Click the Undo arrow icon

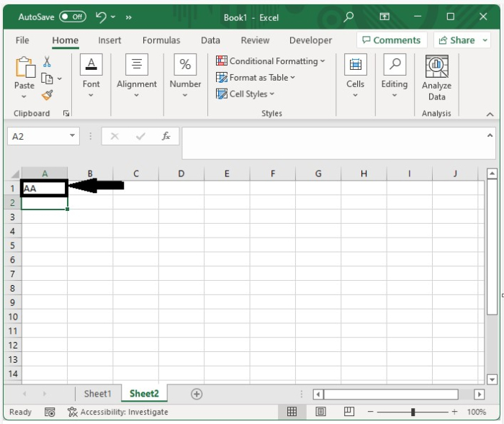[101, 17]
